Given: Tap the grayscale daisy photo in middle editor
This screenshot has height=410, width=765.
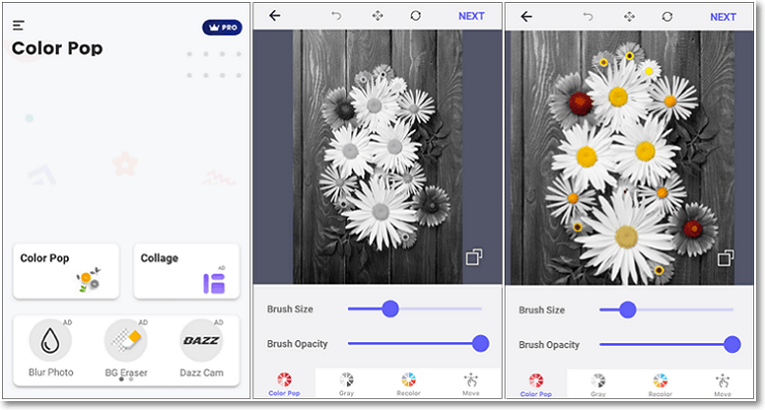Looking at the screenshot, I should point(378,157).
